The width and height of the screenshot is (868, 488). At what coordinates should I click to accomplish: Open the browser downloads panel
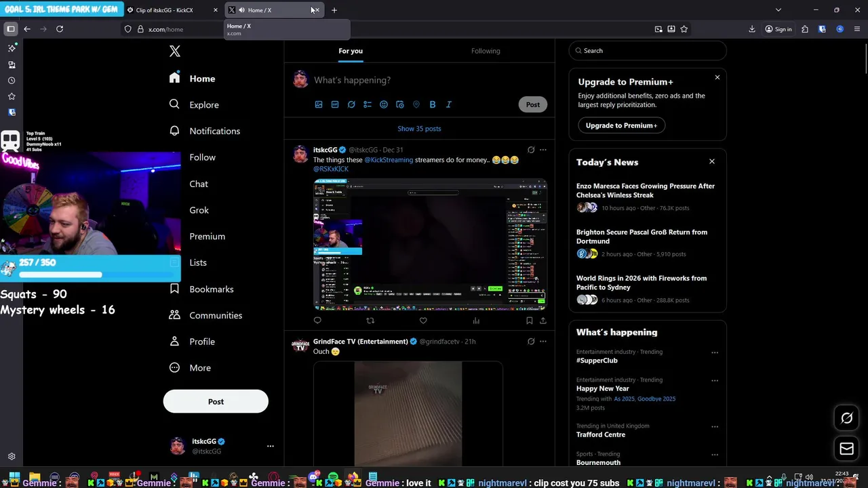[x=752, y=29]
